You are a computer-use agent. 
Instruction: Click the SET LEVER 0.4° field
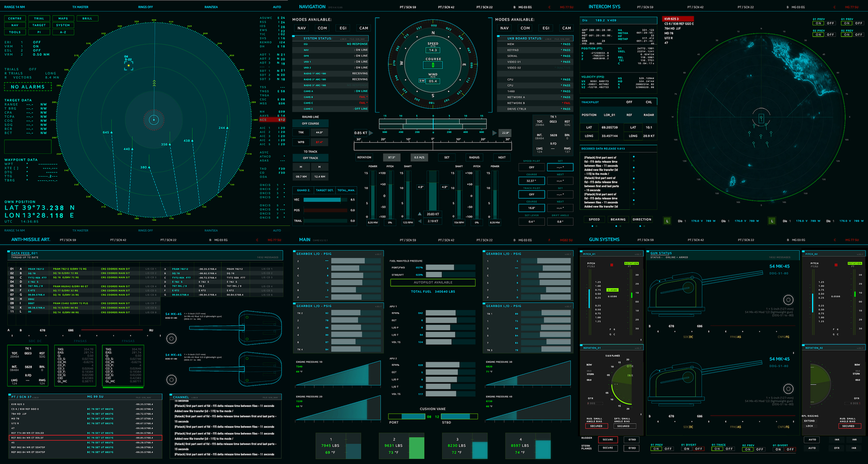[x=531, y=222]
